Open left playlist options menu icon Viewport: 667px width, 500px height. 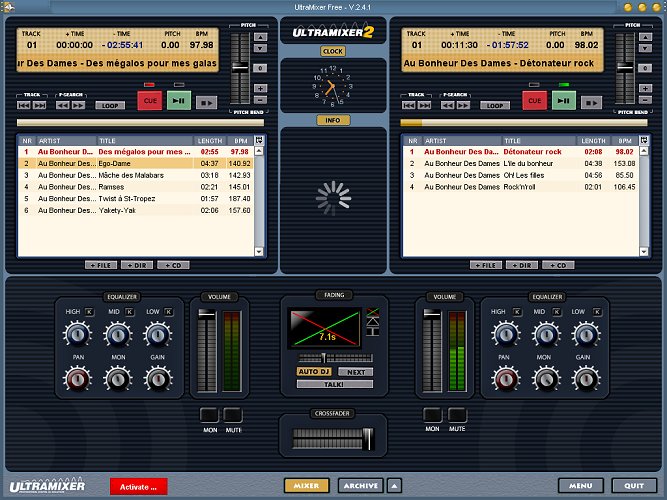(259, 140)
